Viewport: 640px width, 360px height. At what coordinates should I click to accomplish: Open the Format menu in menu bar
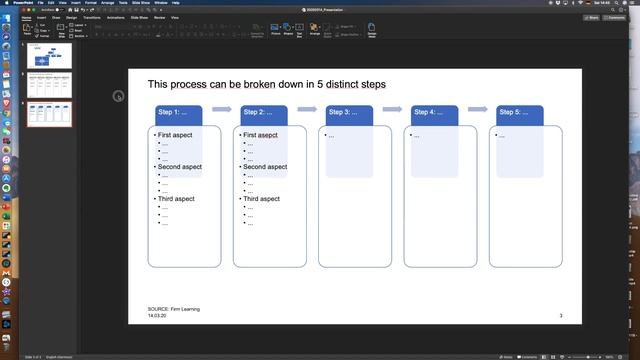pyautogui.click(x=91, y=3)
